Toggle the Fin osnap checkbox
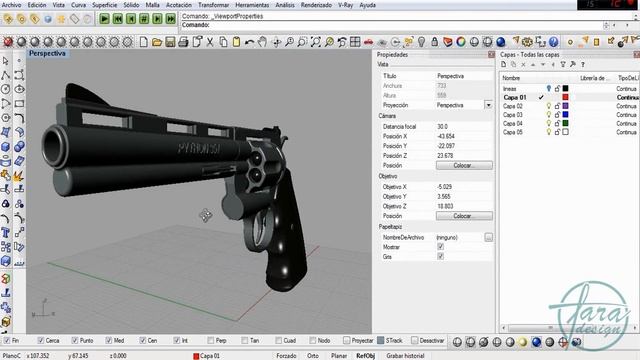 (x=7, y=340)
